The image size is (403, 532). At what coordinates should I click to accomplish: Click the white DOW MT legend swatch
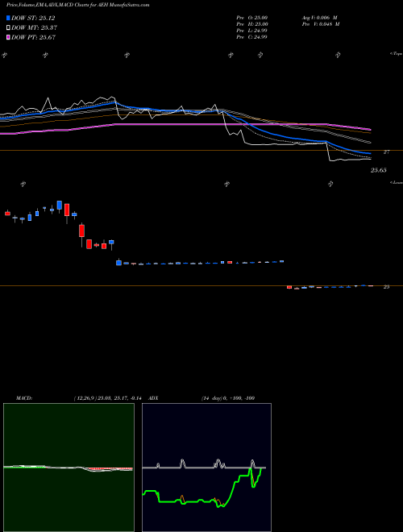click(9, 28)
